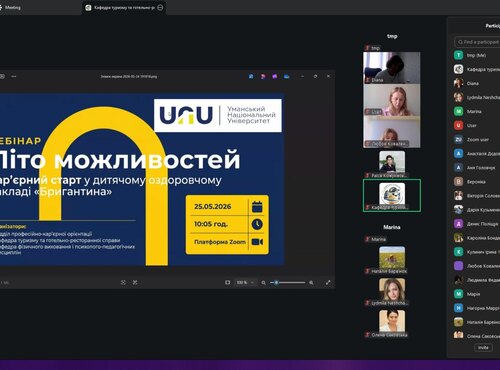Click the pink Designer icon in viewer title bar
This screenshot has height=370, width=500.
point(263,76)
